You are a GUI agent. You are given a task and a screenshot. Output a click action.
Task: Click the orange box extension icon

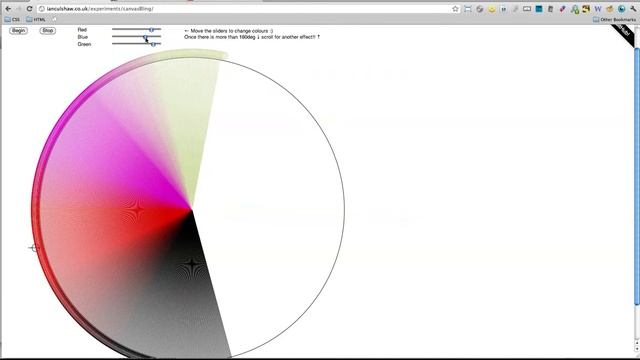pyautogui.click(x=610, y=9)
